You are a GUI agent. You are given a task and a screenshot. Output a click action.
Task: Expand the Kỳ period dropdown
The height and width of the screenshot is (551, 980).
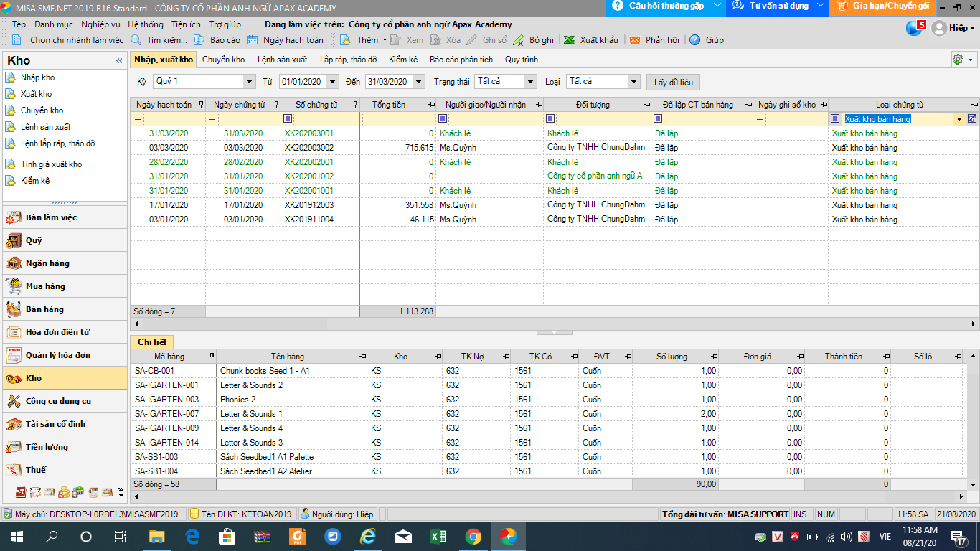coord(249,82)
